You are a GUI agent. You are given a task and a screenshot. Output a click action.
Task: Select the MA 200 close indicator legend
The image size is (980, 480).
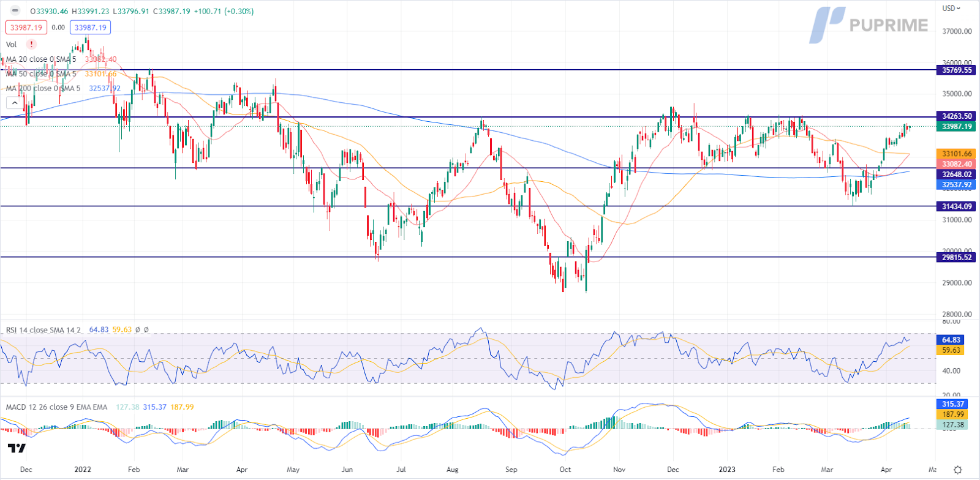point(43,88)
